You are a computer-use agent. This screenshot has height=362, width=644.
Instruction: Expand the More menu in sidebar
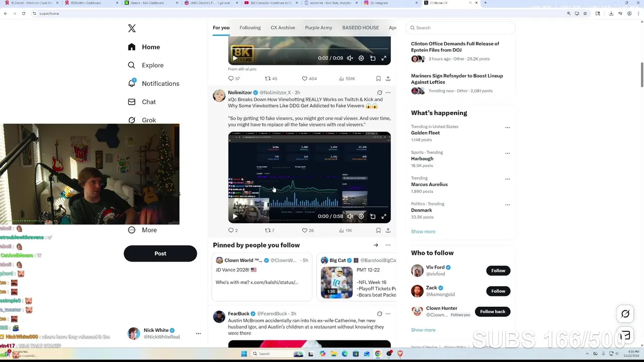click(x=142, y=230)
